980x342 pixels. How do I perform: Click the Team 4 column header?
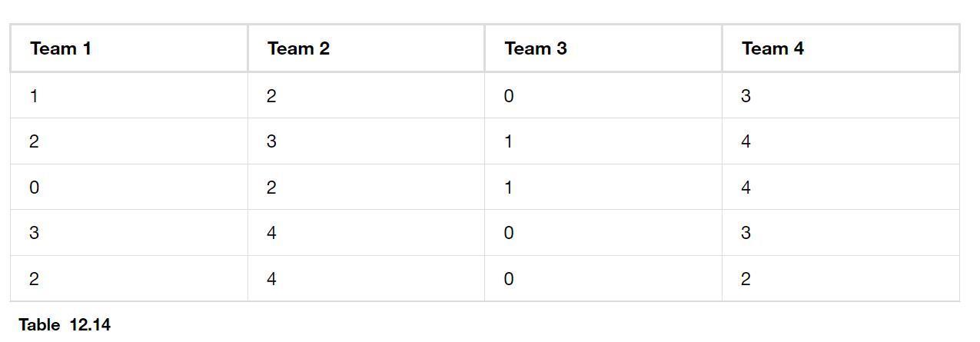[772, 48]
